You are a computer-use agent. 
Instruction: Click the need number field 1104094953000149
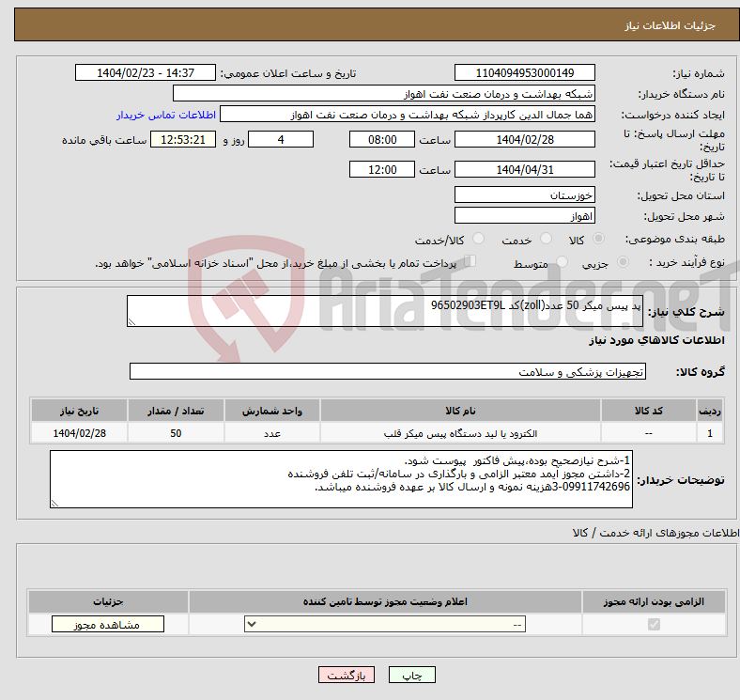(524, 72)
